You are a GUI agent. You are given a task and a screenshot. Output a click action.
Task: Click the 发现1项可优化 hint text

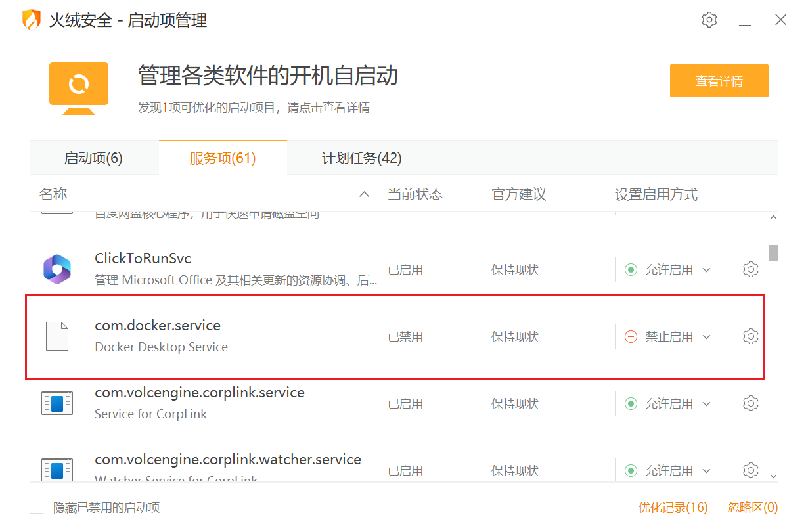tap(254, 107)
